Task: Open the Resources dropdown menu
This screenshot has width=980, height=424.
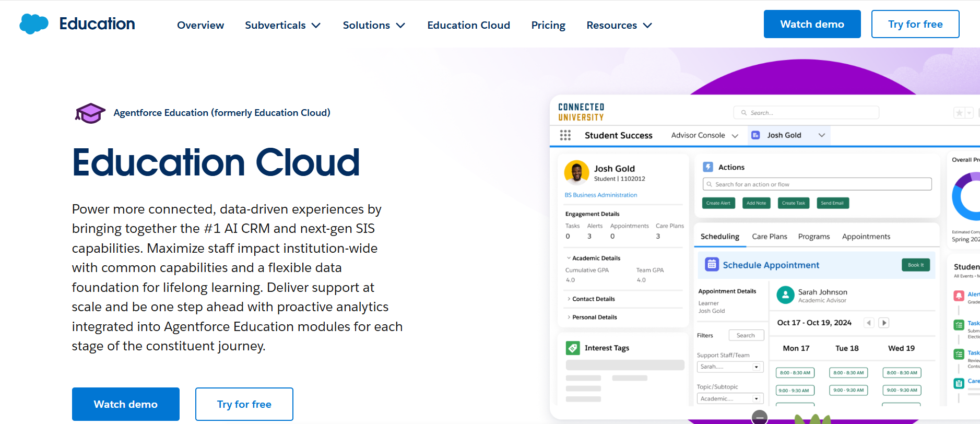Action: 619,25
